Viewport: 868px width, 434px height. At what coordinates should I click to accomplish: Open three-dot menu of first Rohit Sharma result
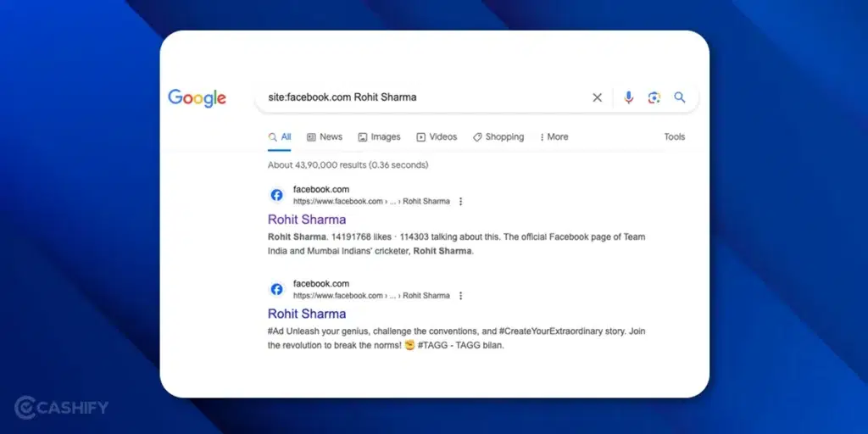tap(460, 202)
